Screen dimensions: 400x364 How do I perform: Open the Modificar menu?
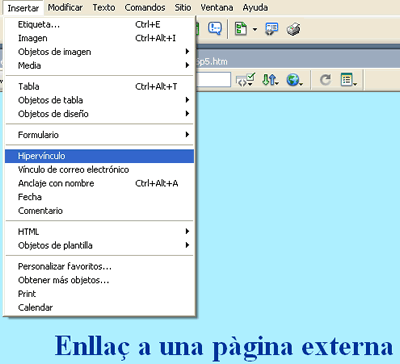(65, 7)
